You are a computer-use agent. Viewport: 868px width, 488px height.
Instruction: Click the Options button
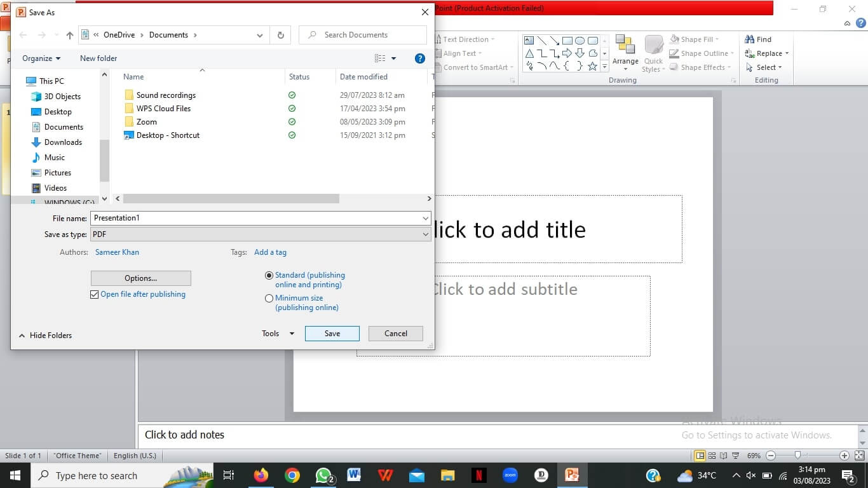point(140,278)
